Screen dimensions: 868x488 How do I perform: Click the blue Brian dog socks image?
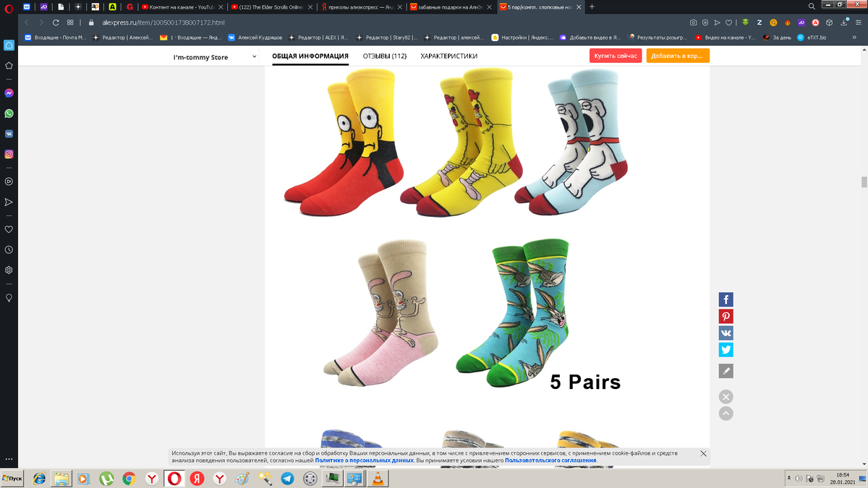pyautogui.click(x=571, y=142)
